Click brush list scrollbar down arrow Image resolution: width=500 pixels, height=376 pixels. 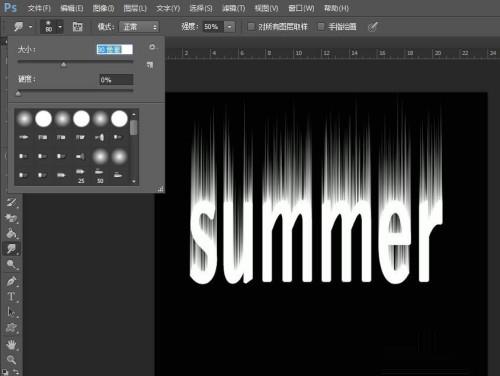(x=134, y=181)
